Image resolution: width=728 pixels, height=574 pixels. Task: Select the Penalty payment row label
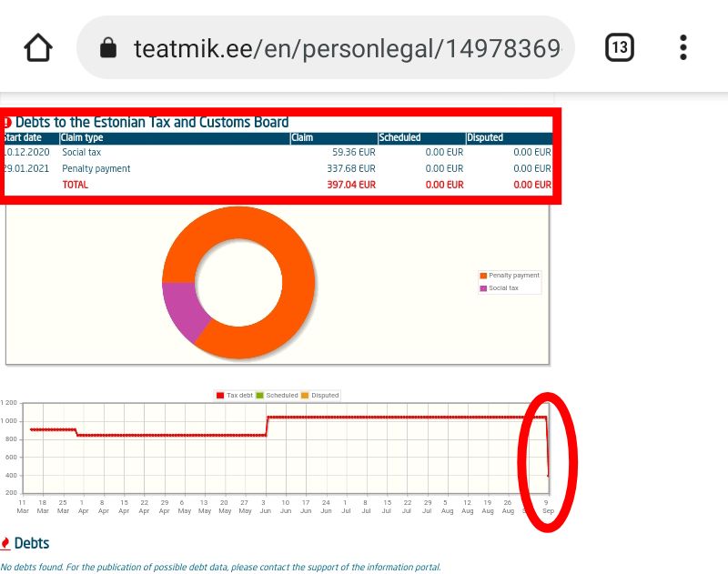[96, 168]
